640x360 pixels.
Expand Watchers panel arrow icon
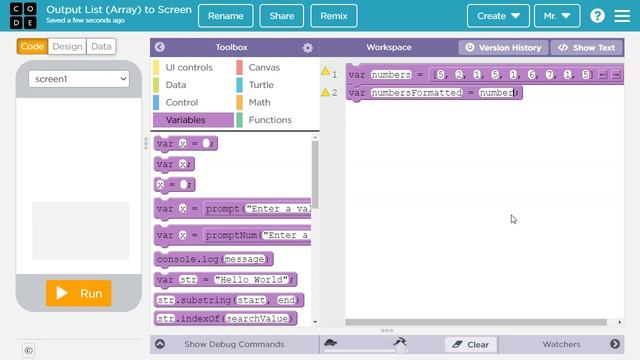click(x=615, y=344)
